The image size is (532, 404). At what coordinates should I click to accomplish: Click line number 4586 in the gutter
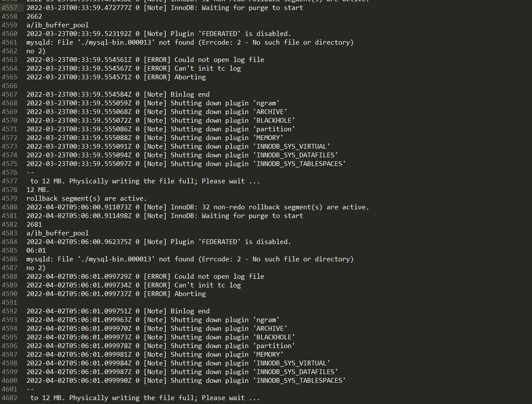(9, 259)
